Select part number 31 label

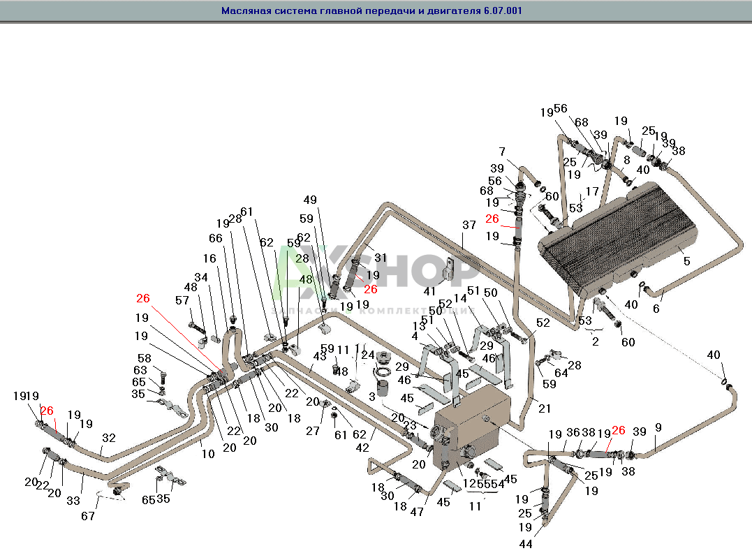[380, 258]
